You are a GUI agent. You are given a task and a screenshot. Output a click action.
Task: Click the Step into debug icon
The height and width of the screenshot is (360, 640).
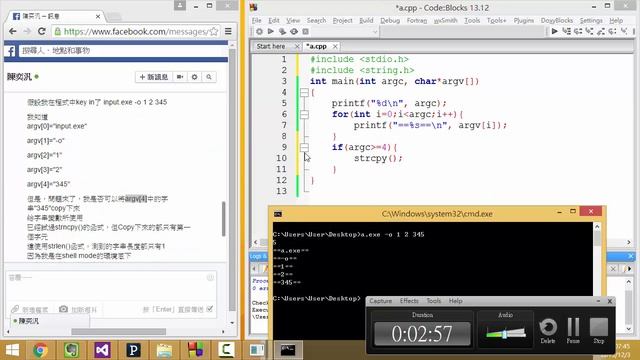(x=589, y=31)
